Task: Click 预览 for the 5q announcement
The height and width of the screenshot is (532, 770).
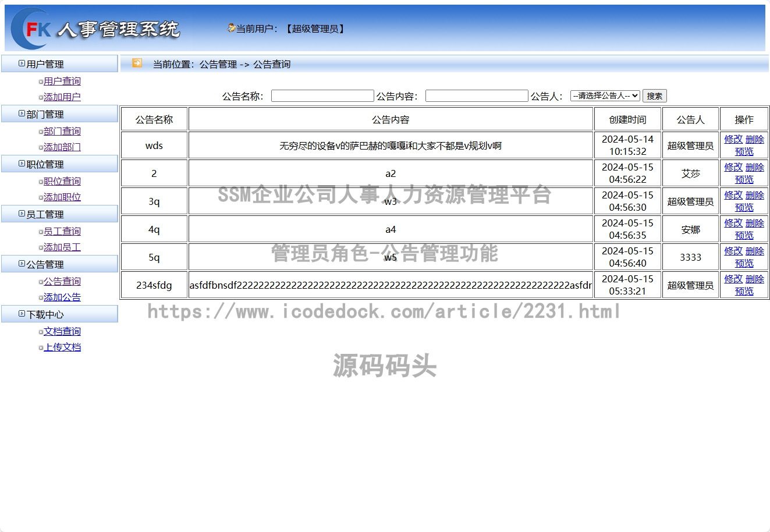Action: [744, 263]
